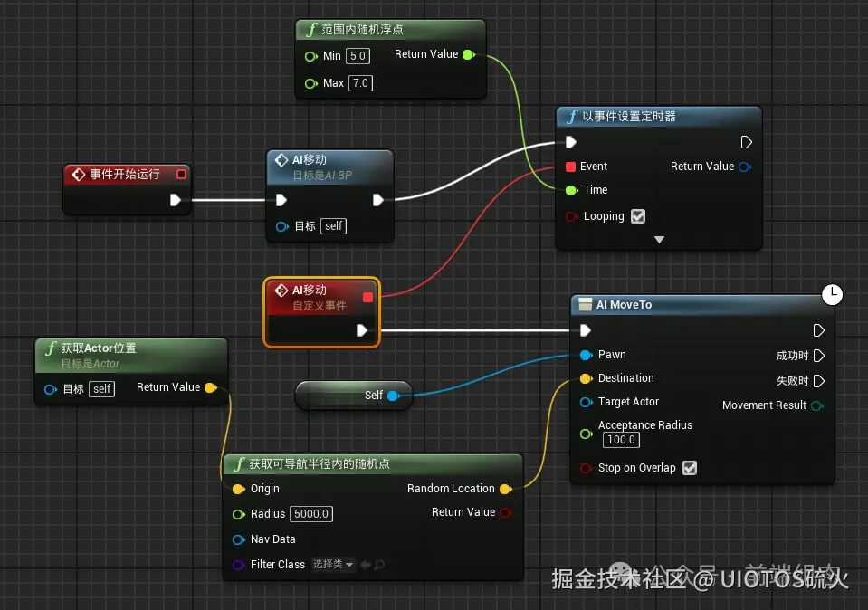Screen dimensions: 868x610
Task: Click the 失败时 exec output pin
Action: [x=819, y=381]
